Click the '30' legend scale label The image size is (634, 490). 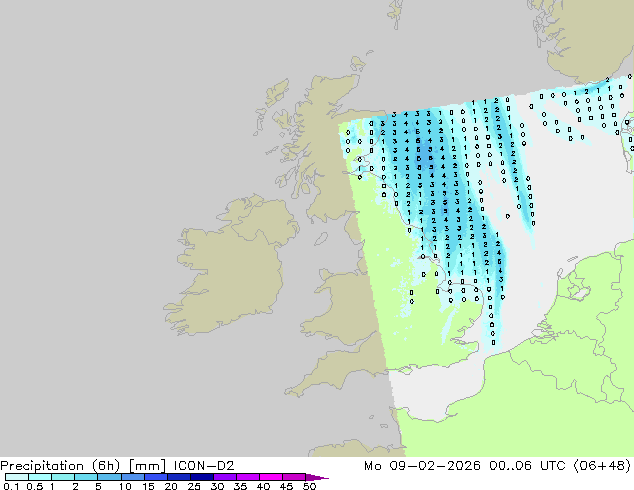[x=217, y=486]
